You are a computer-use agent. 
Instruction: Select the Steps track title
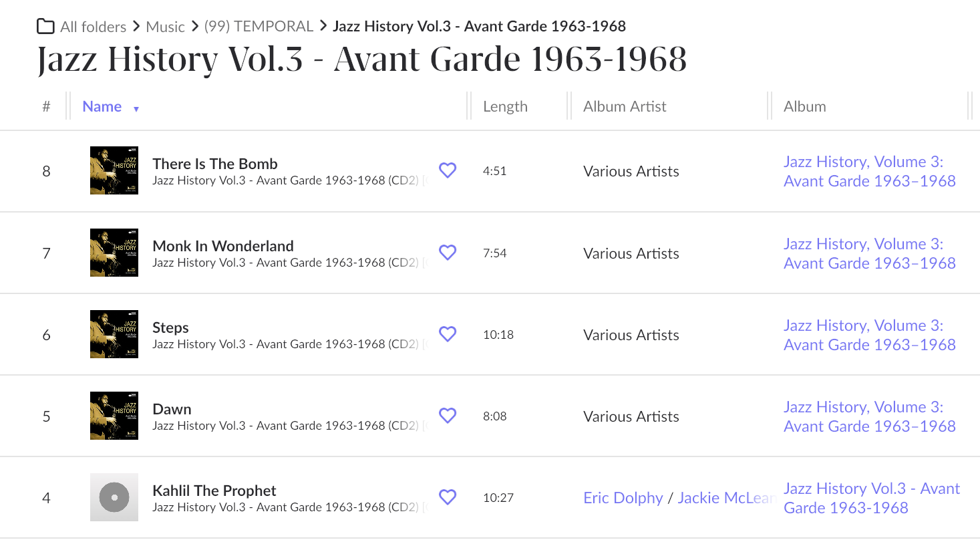pos(170,327)
